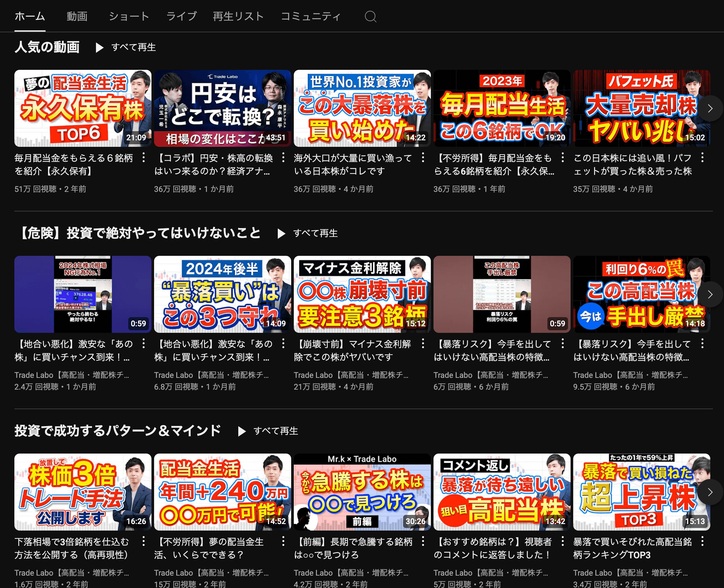Click the play icon next to 投資で成功するパターン＆マインド

tap(242, 431)
